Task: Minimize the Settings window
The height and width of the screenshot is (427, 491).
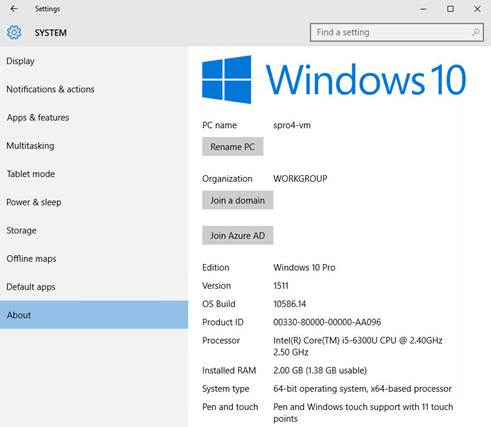Action: coord(423,9)
